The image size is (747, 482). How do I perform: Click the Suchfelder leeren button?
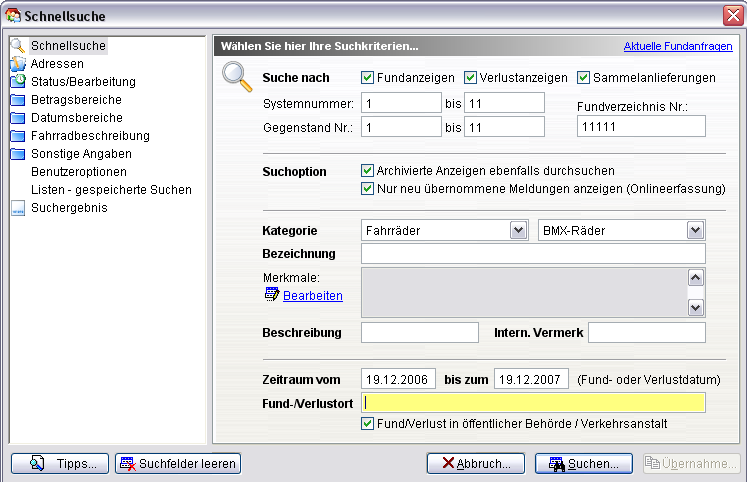[x=178, y=463]
